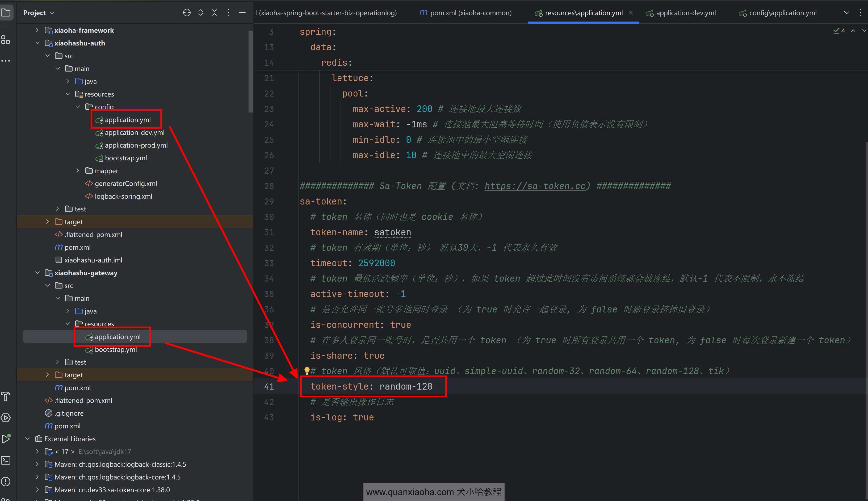The height and width of the screenshot is (501, 868).
Task: Open the Problems tool window icon
Action: pos(6,481)
